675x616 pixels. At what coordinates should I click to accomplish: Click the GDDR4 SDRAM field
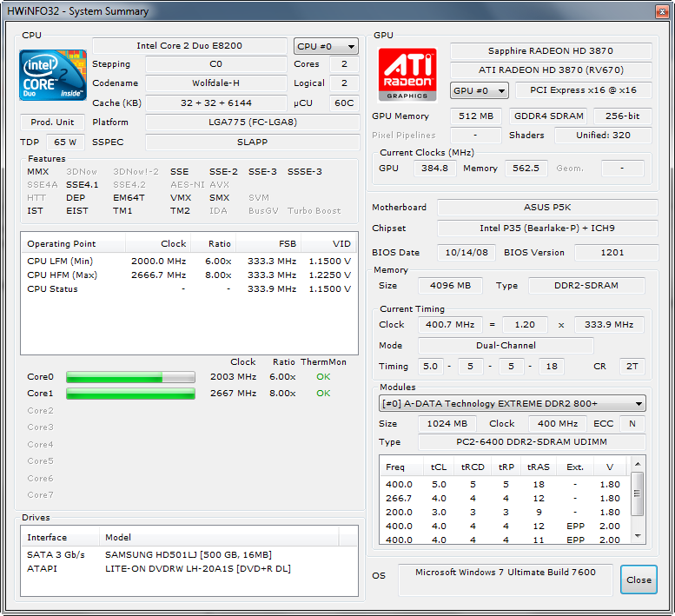[549, 116]
